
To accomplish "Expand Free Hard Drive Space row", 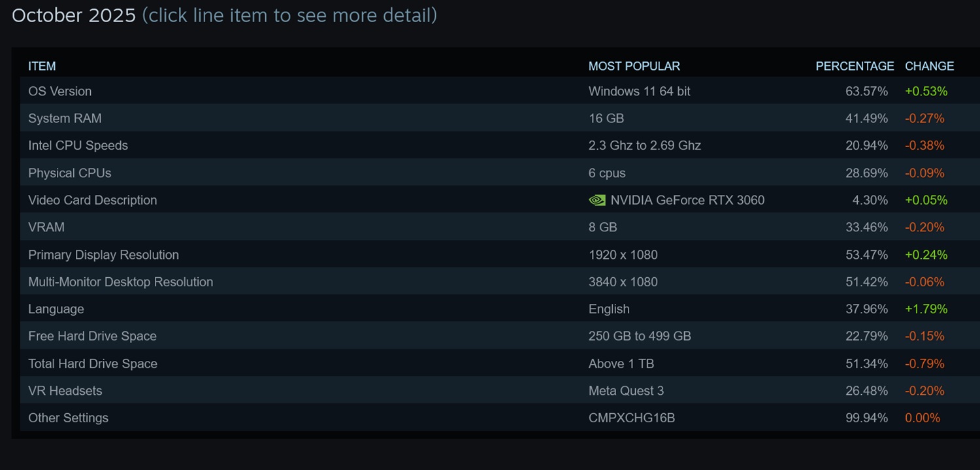I will (x=92, y=336).
